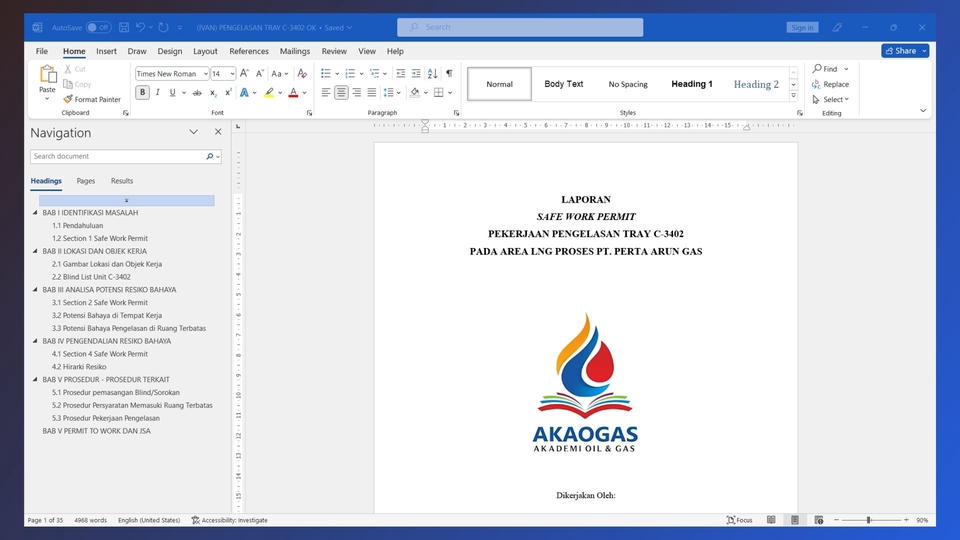Click Align Left icon
Screen dimensions: 960x540
(x=326, y=92)
